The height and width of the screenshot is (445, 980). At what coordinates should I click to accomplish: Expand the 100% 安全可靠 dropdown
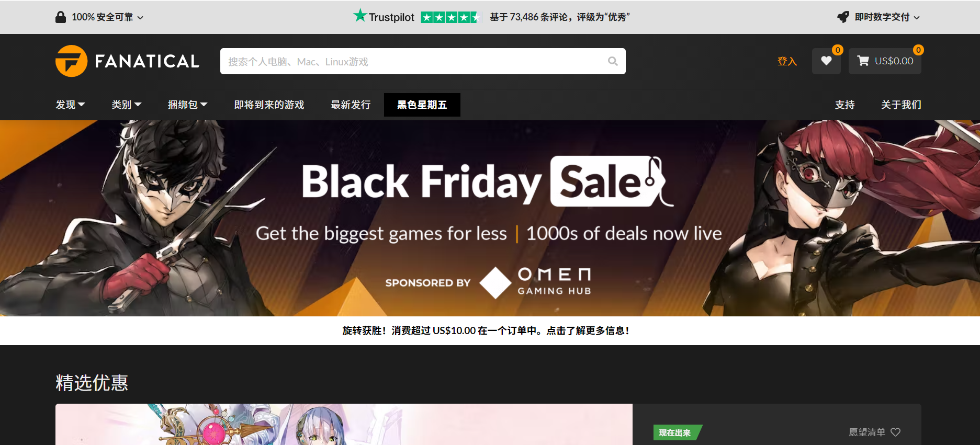pyautogui.click(x=99, y=17)
